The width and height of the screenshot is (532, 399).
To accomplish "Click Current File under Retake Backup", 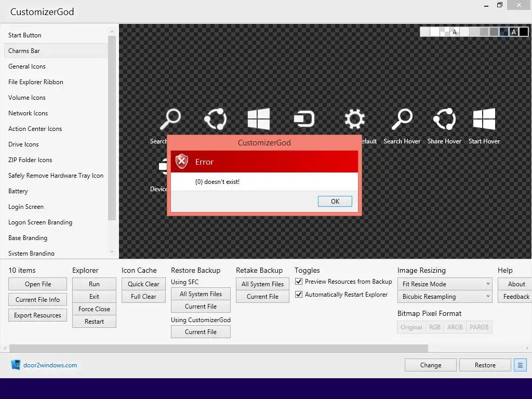I will point(262,297).
